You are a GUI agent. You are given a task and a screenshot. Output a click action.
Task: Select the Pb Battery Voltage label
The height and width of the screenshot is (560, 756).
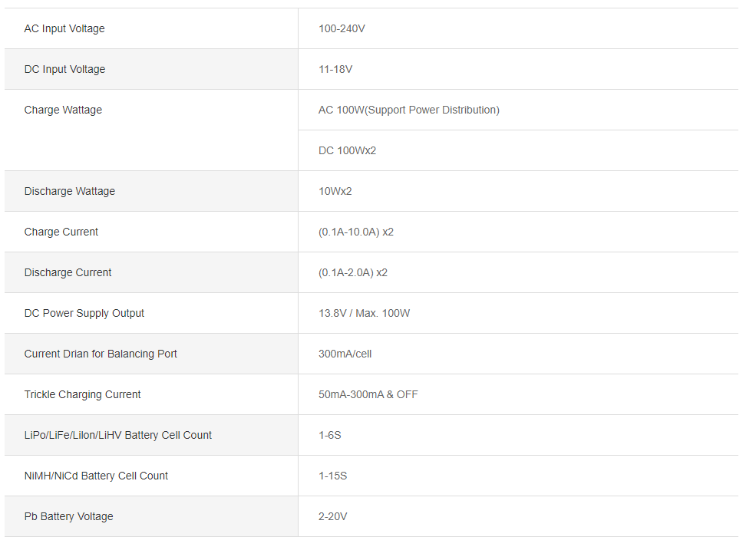pos(68,516)
